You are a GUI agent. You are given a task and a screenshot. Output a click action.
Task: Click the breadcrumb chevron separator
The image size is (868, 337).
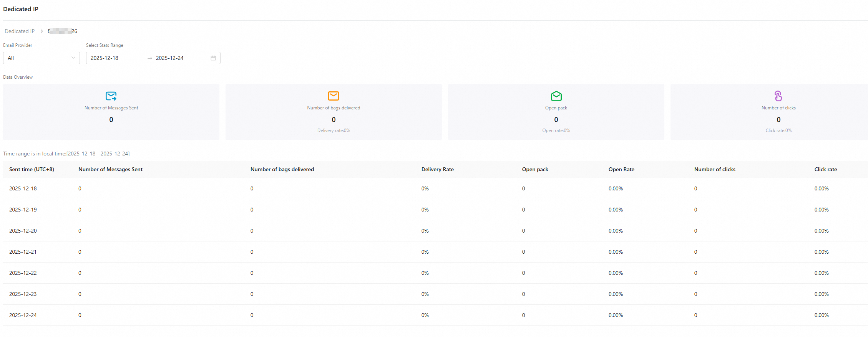tap(42, 31)
